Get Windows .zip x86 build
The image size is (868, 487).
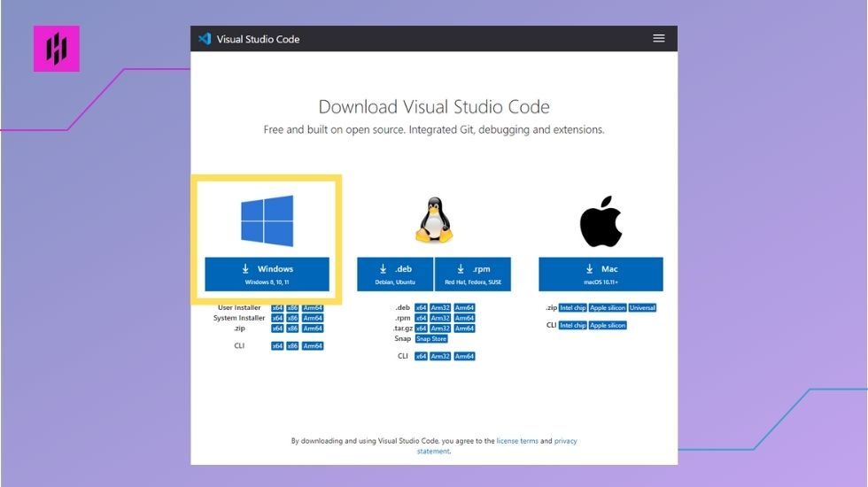[292, 329]
